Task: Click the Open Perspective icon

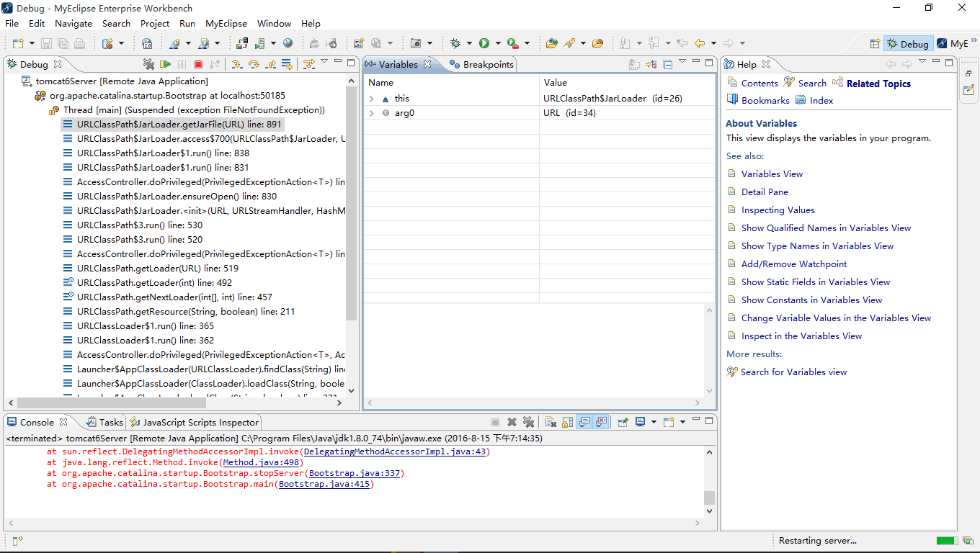Action: [875, 44]
